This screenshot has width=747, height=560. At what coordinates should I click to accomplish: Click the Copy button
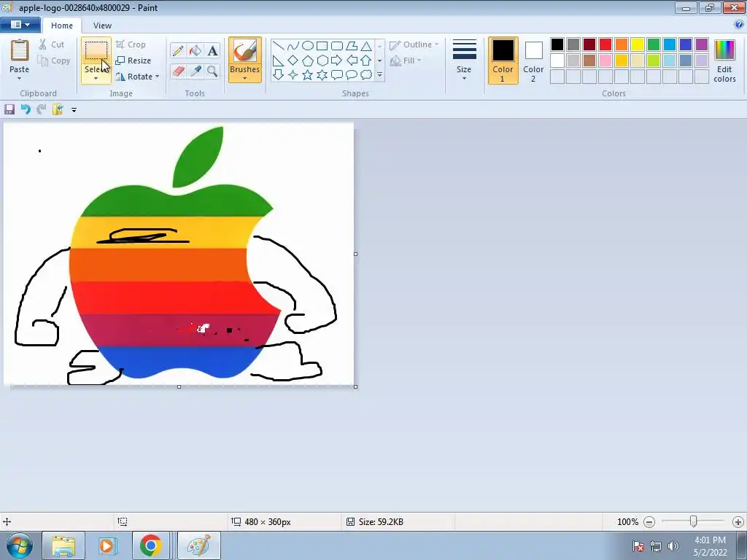[54, 61]
